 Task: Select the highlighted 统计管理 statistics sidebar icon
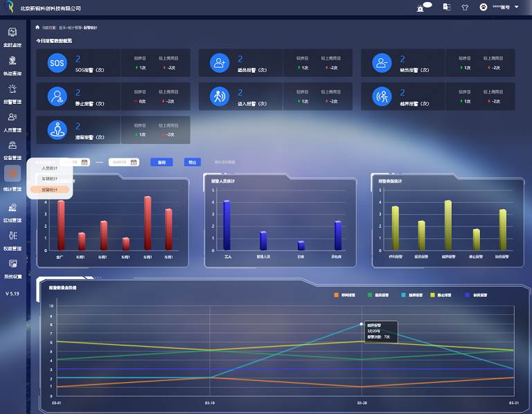point(12,173)
